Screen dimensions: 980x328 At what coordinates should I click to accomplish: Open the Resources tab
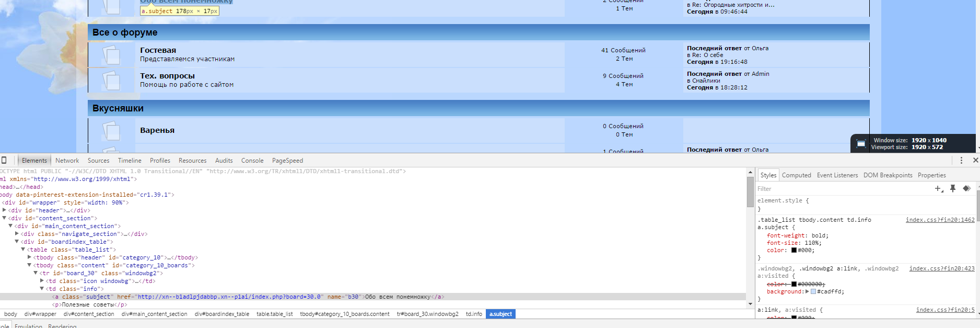[192, 161]
